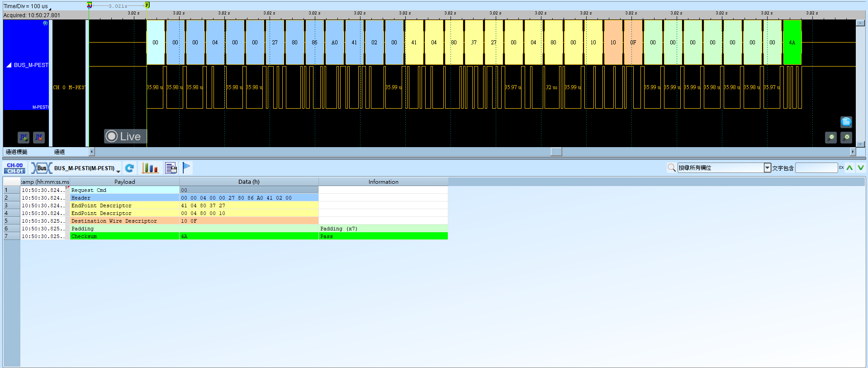Click the Payload column header
The image size is (868, 368).
[x=124, y=182]
